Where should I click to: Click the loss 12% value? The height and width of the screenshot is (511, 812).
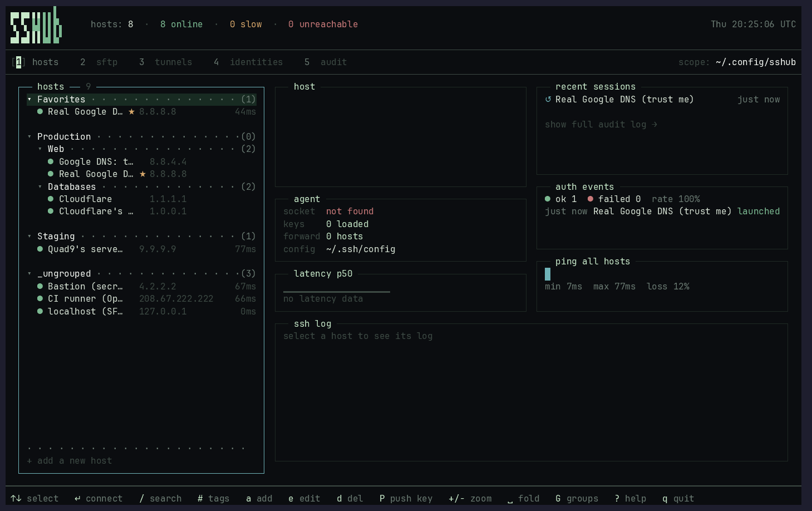(668, 287)
